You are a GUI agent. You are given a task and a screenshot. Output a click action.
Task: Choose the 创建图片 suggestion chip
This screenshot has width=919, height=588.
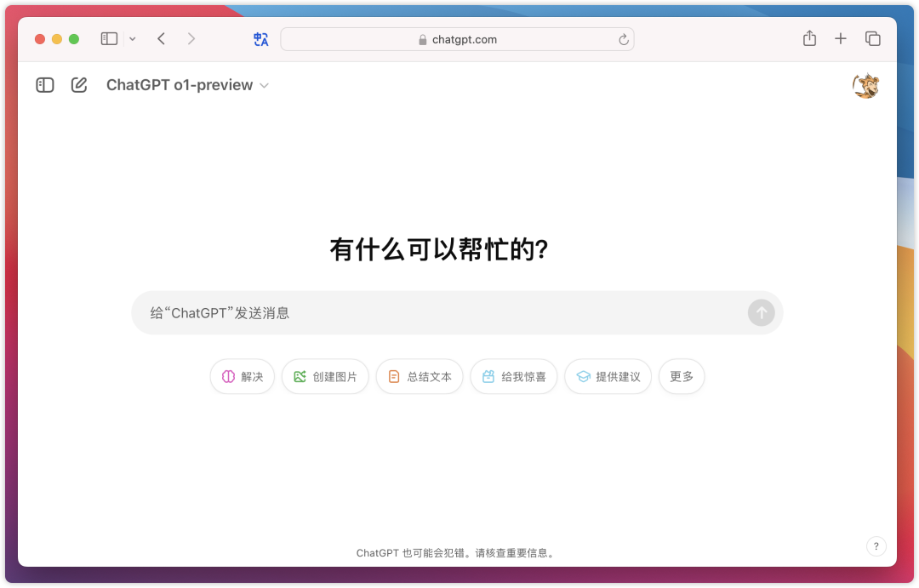(x=325, y=376)
